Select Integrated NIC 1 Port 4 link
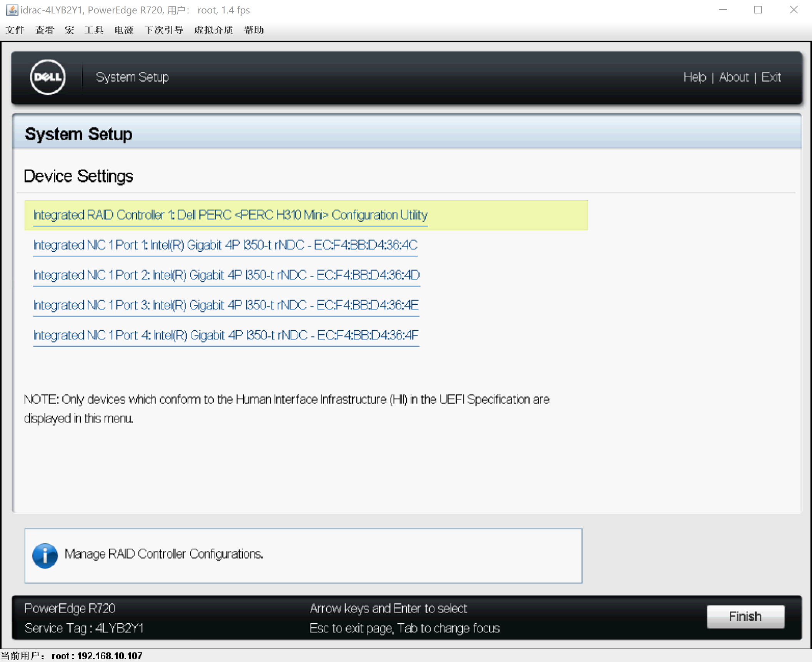 226,335
